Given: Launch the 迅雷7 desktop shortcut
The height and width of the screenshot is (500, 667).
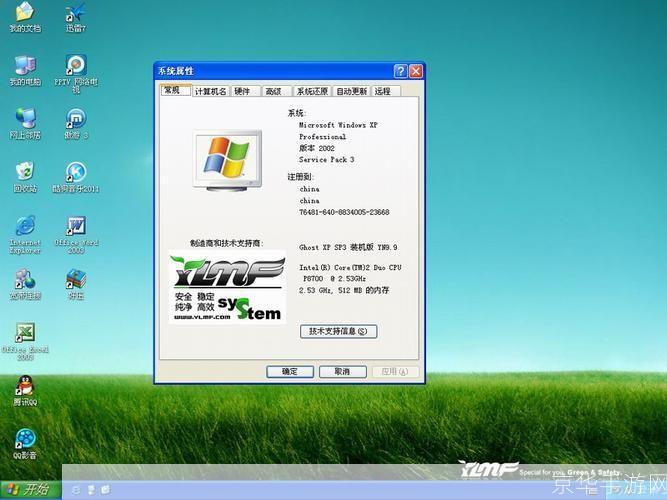Looking at the screenshot, I should point(76,17).
